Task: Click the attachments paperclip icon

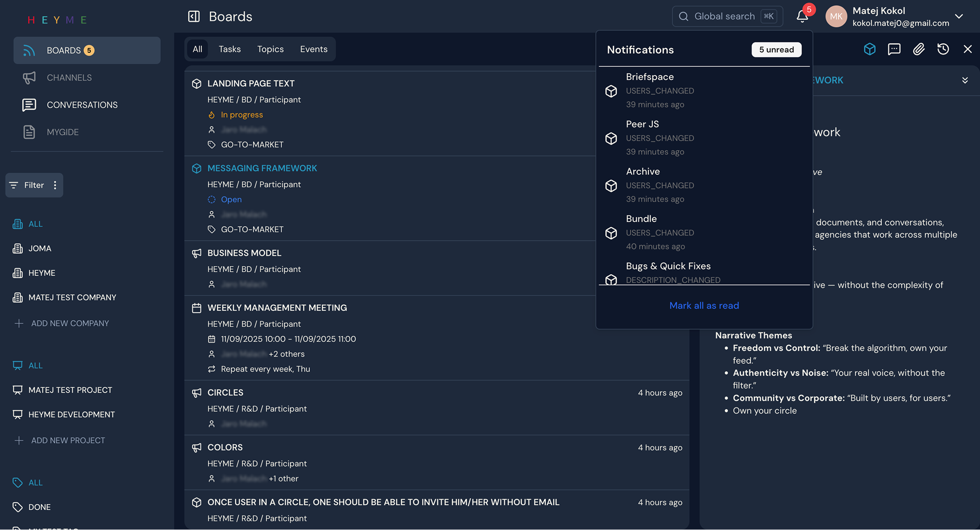Action: pos(919,49)
